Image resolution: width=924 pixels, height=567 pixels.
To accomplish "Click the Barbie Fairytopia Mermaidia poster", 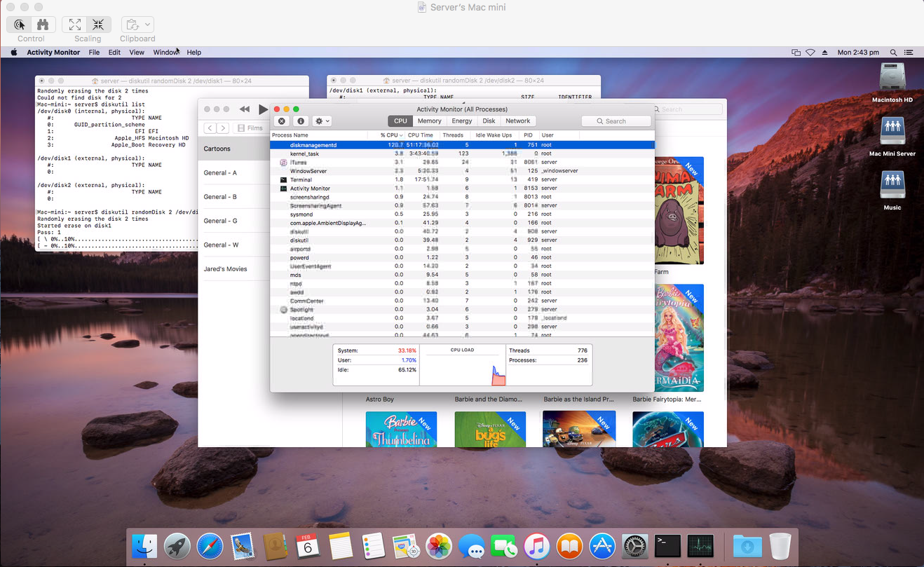I will pos(679,338).
